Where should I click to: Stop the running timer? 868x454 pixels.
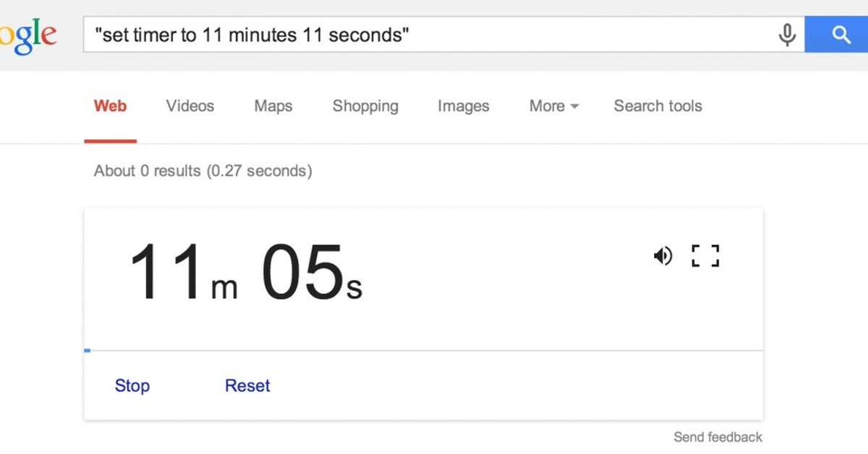coord(132,386)
